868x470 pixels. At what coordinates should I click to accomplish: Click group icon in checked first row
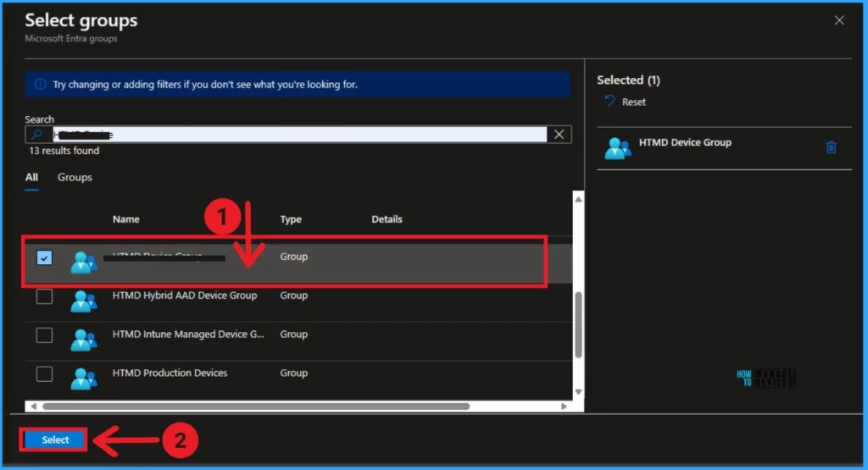point(84,262)
